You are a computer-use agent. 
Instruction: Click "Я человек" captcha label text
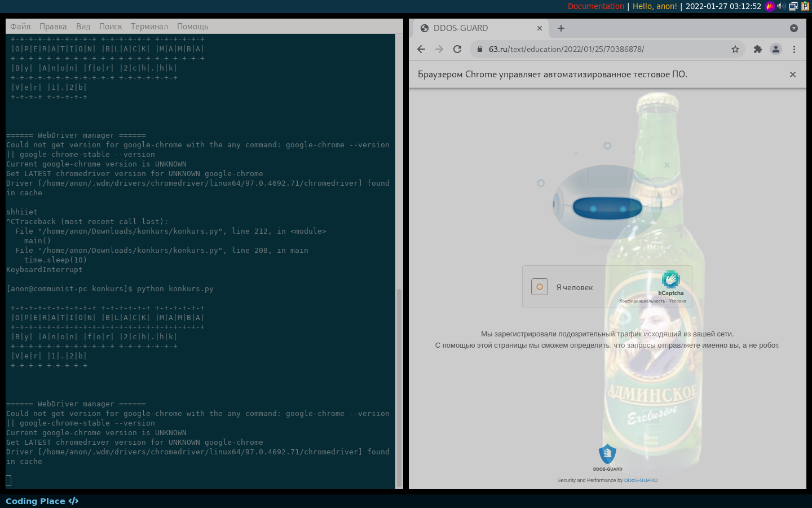tap(575, 287)
